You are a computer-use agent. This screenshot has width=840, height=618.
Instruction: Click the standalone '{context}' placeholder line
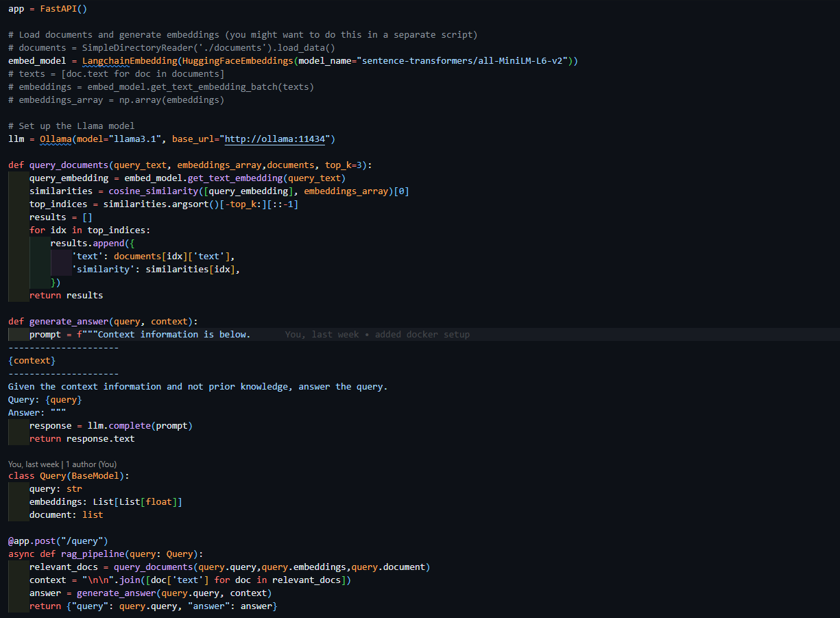(x=32, y=361)
